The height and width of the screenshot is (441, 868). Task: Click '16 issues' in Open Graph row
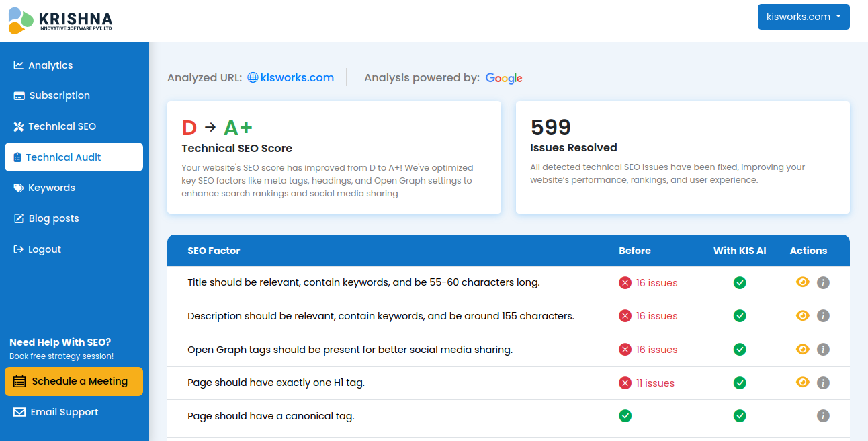coord(656,350)
